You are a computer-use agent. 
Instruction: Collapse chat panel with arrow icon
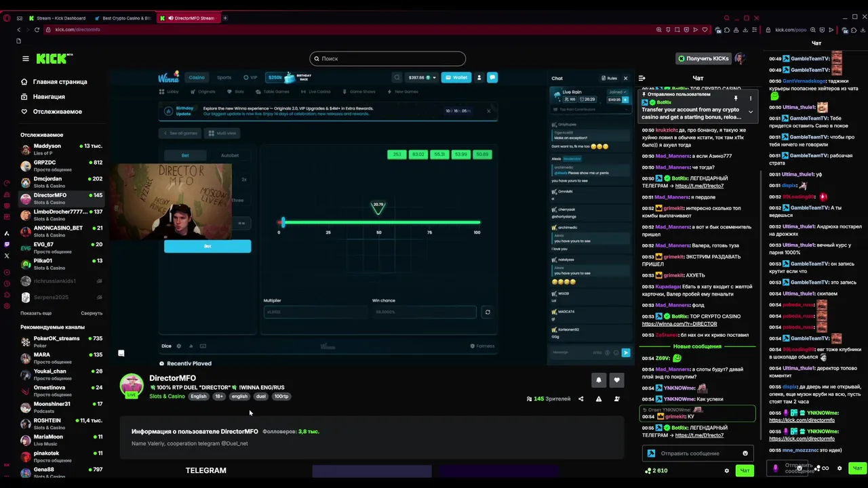tap(642, 78)
